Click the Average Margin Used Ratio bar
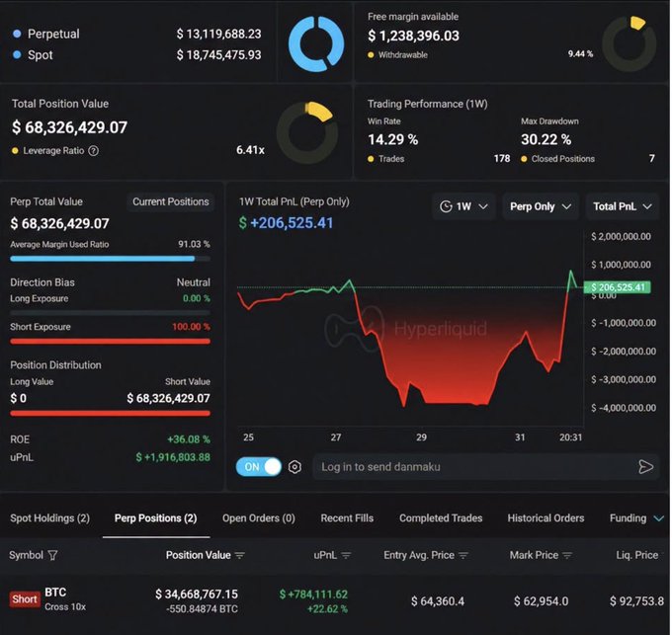The height and width of the screenshot is (635, 672). (x=110, y=259)
